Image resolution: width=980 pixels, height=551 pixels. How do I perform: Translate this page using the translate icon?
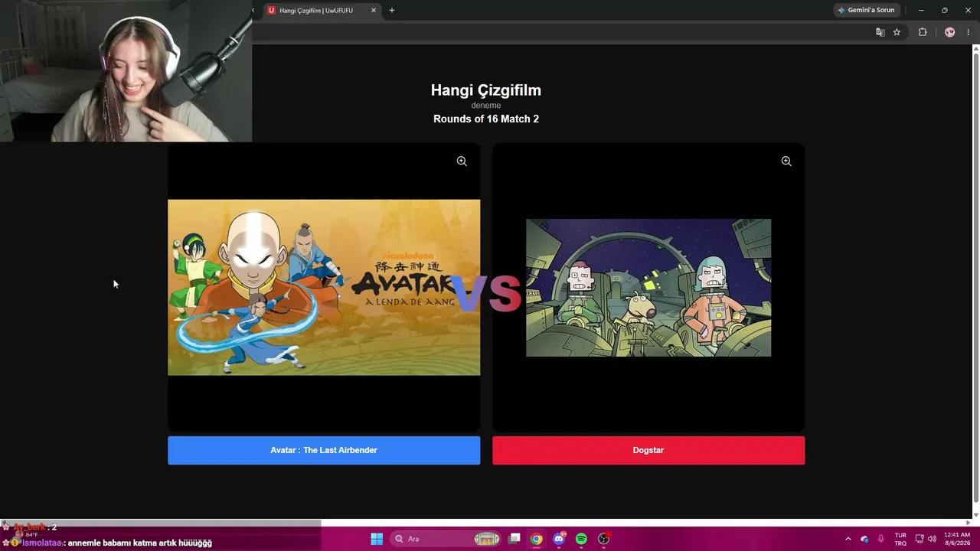[880, 32]
